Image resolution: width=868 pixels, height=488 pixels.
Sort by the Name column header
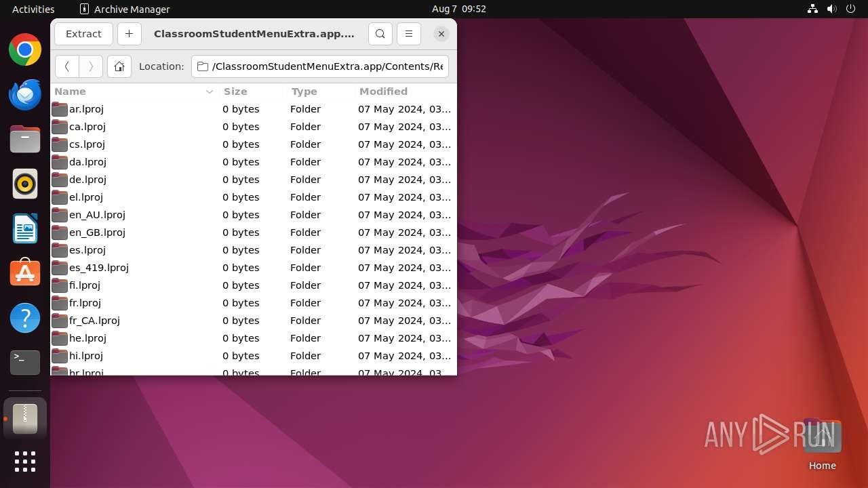pos(134,91)
